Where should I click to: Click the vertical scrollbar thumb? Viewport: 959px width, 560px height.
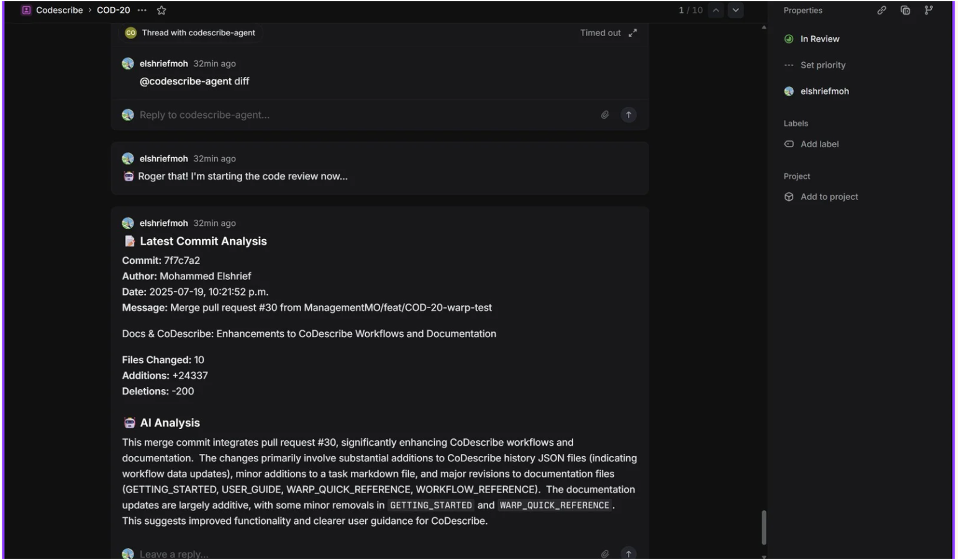click(x=764, y=527)
